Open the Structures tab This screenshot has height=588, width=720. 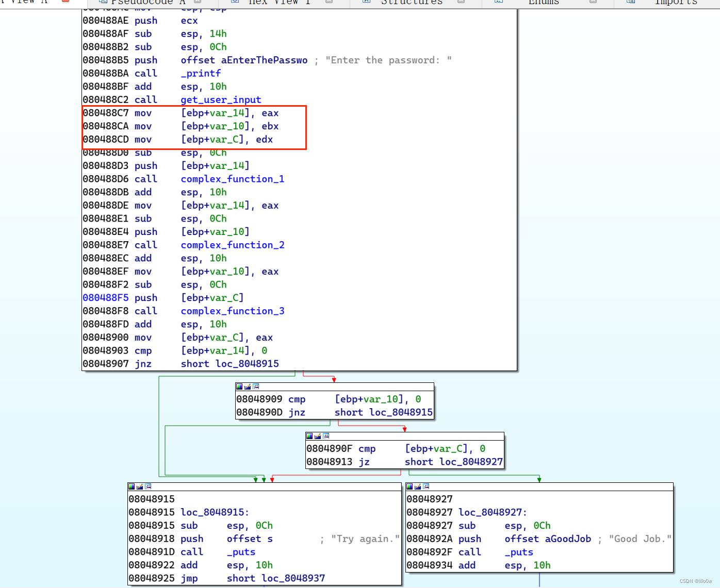point(412,2)
